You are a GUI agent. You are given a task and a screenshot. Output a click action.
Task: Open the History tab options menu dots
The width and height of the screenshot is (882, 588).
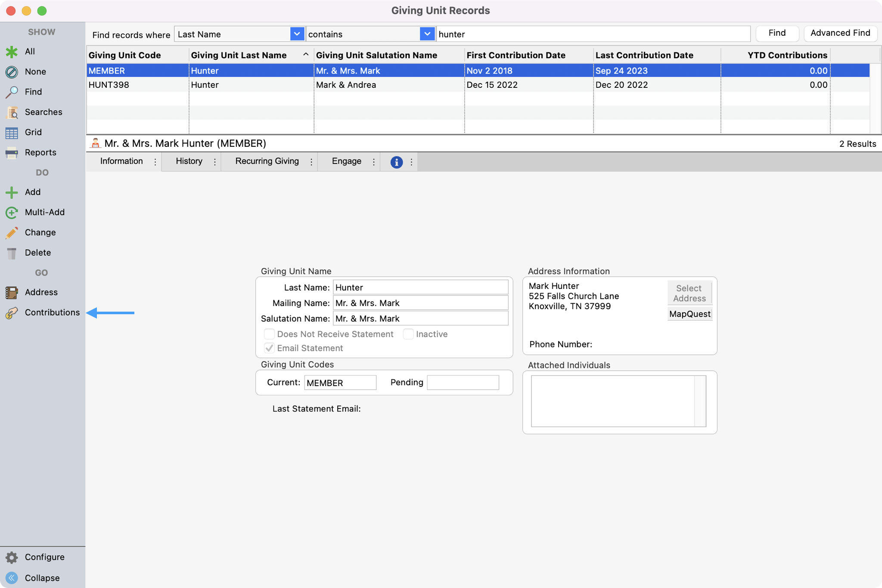tap(214, 162)
